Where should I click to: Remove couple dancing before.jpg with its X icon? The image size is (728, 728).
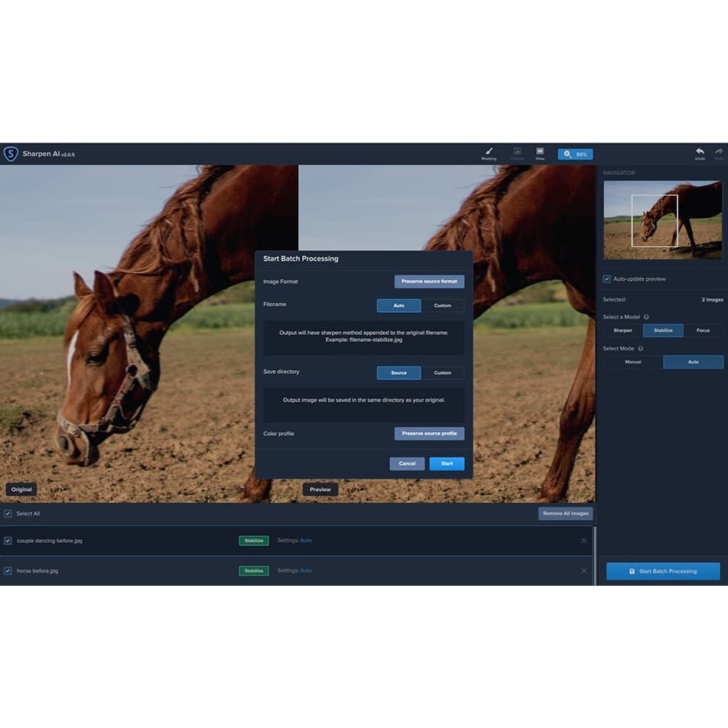pyautogui.click(x=584, y=541)
